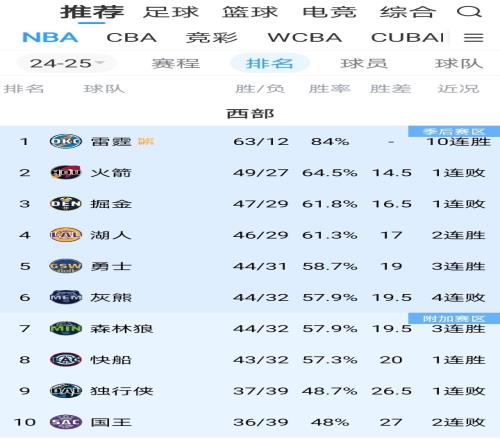Select the 独行侠 team row
Viewport: 500px width, 440px height.
[250, 391]
